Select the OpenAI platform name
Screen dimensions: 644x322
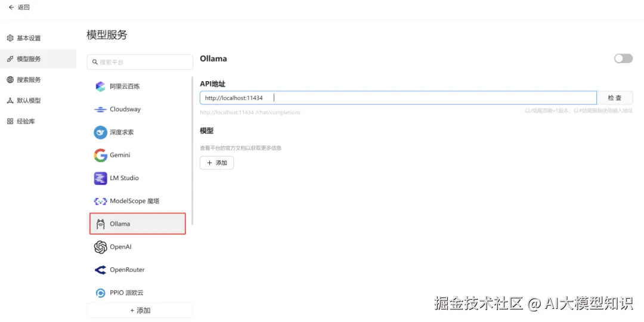click(x=120, y=247)
